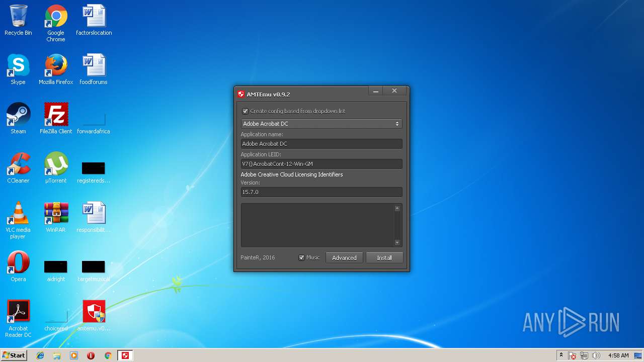Viewport: 644px width, 362px height.
Task: Click the Application name field
Action: pos(321,144)
